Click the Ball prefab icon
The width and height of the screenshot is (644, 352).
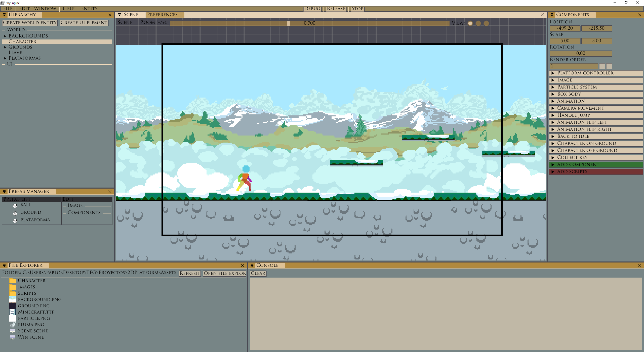pos(15,206)
